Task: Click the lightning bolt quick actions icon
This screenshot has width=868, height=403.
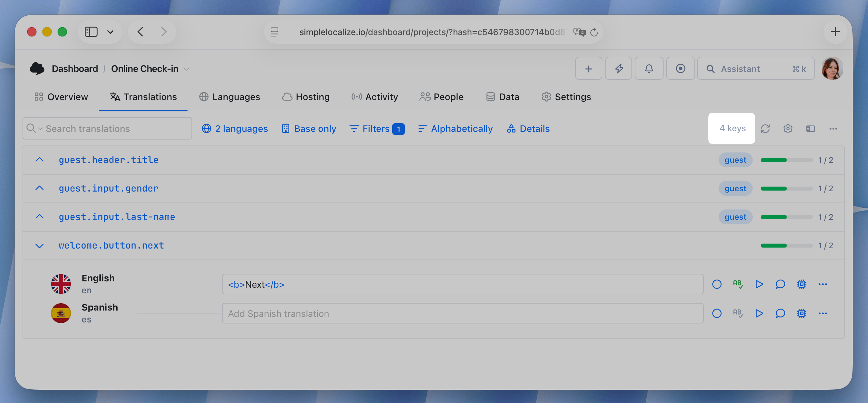Action: click(x=619, y=68)
